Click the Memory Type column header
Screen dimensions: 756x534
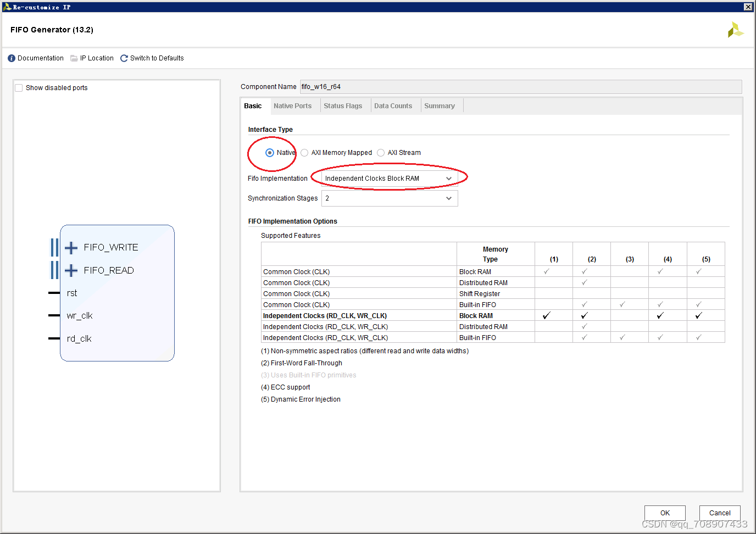click(x=496, y=254)
